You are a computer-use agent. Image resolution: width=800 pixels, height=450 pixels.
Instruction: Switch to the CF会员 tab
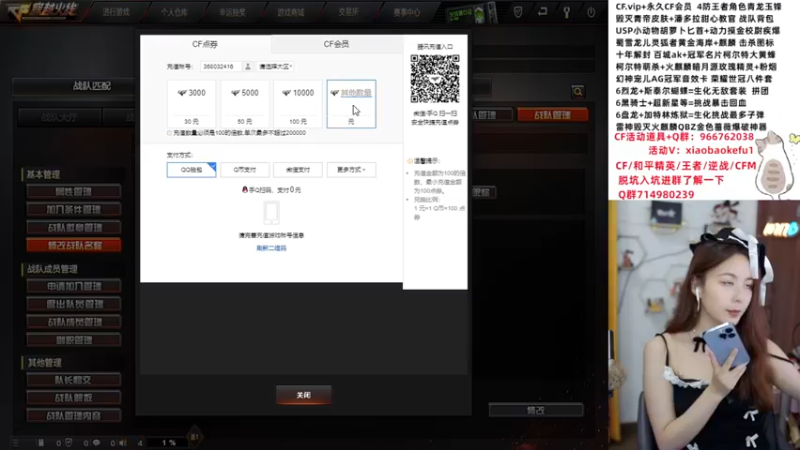[x=337, y=44]
